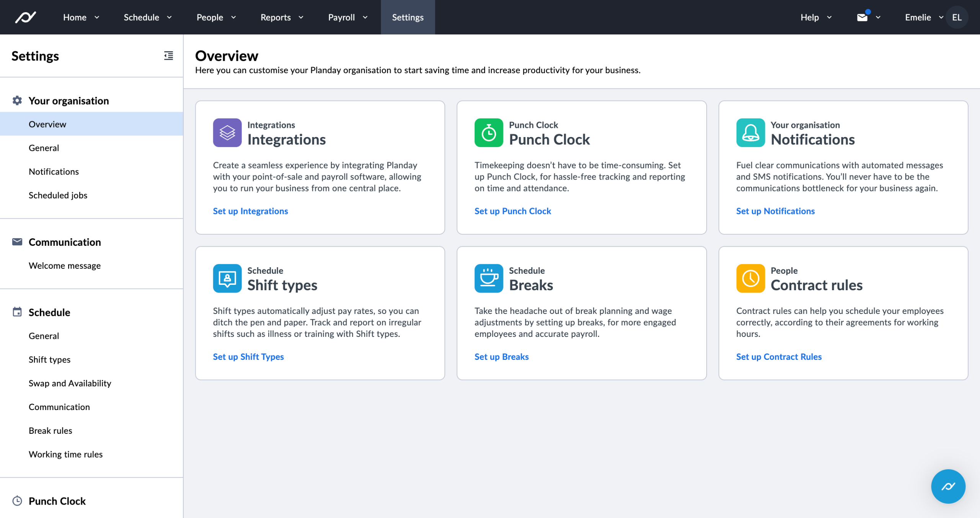Click the Set up Punch Clock link

coord(513,211)
